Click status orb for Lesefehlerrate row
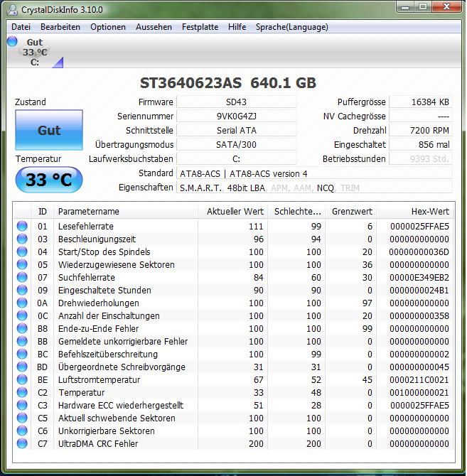Image resolution: width=467 pixels, height=476 pixels. point(22,226)
